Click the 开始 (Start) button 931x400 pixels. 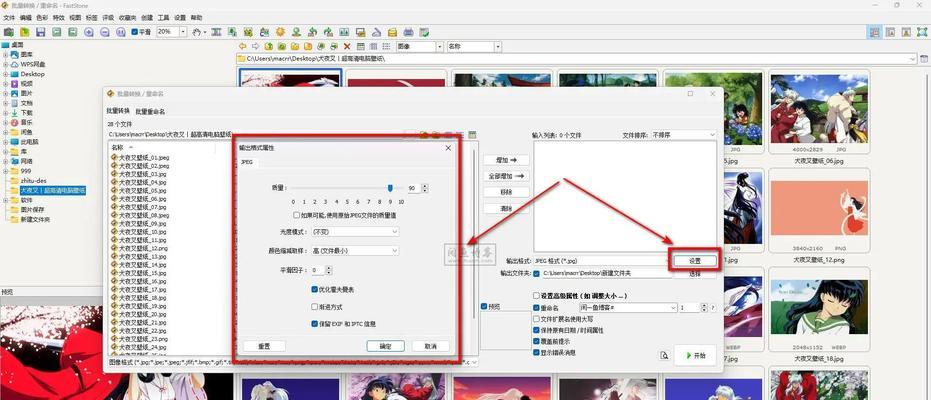695,355
